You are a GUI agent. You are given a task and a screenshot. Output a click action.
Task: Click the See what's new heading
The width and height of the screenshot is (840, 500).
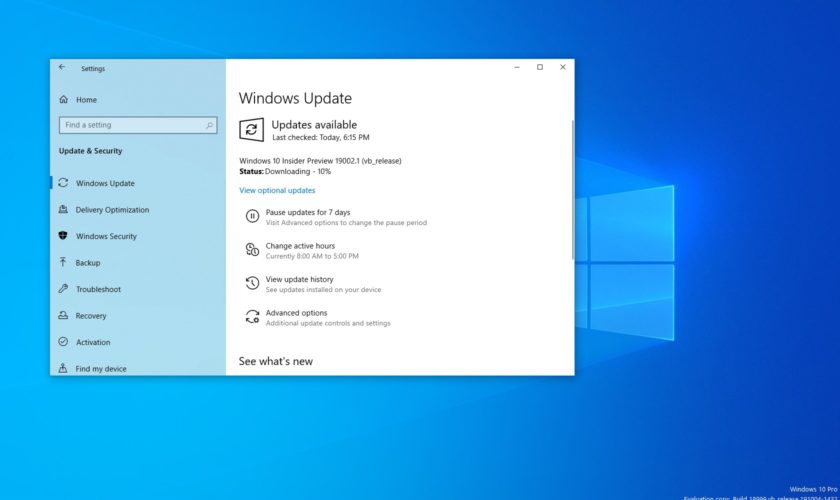click(x=276, y=361)
